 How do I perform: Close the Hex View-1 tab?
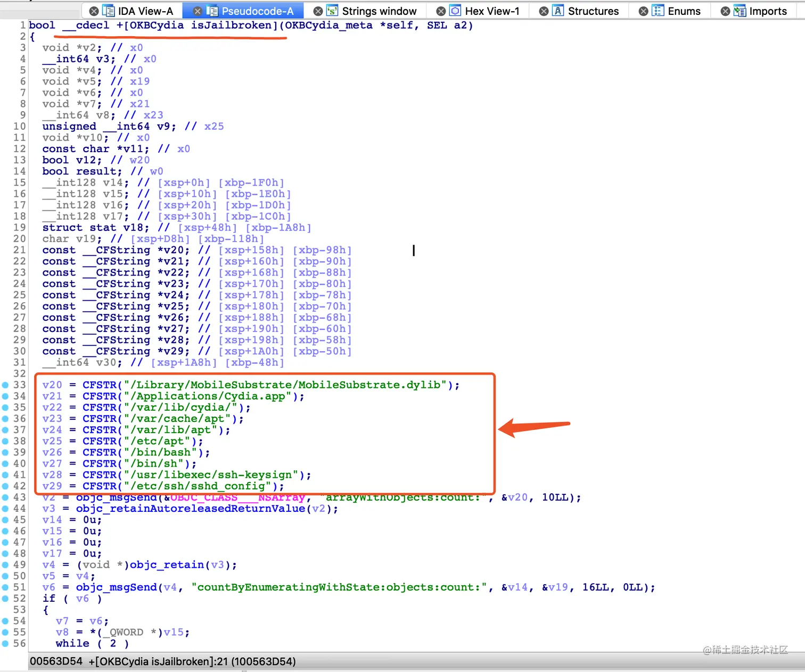441,11
